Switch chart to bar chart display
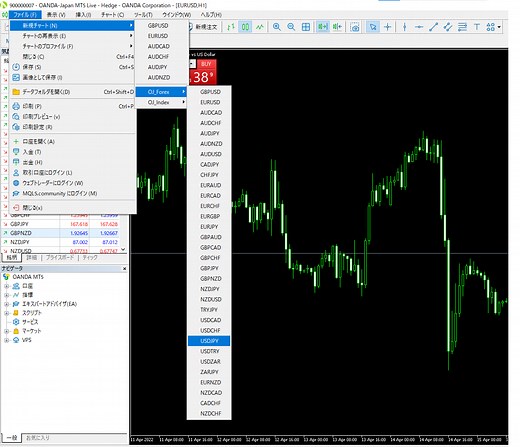Image resolution: width=520 pixels, height=447 pixels. pos(231,27)
